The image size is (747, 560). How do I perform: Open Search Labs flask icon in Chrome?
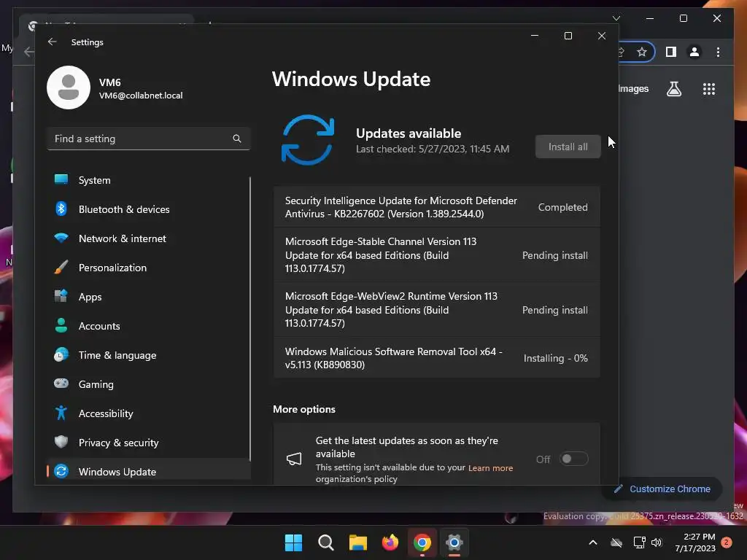[x=673, y=89]
